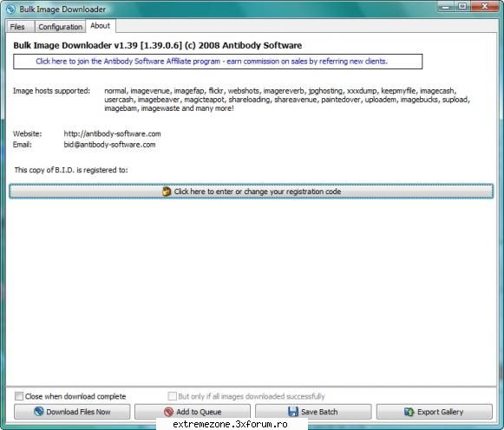This screenshot has height=430, width=504.
Task: Open the antibody-software.com website link
Action: (x=112, y=134)
